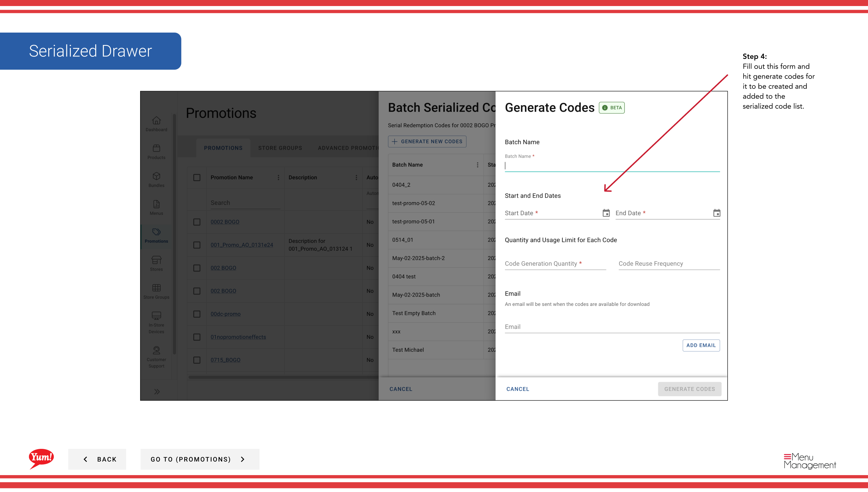Open the 0715_BOGO promotion link
868x492 pixels.
coord(225,360)
